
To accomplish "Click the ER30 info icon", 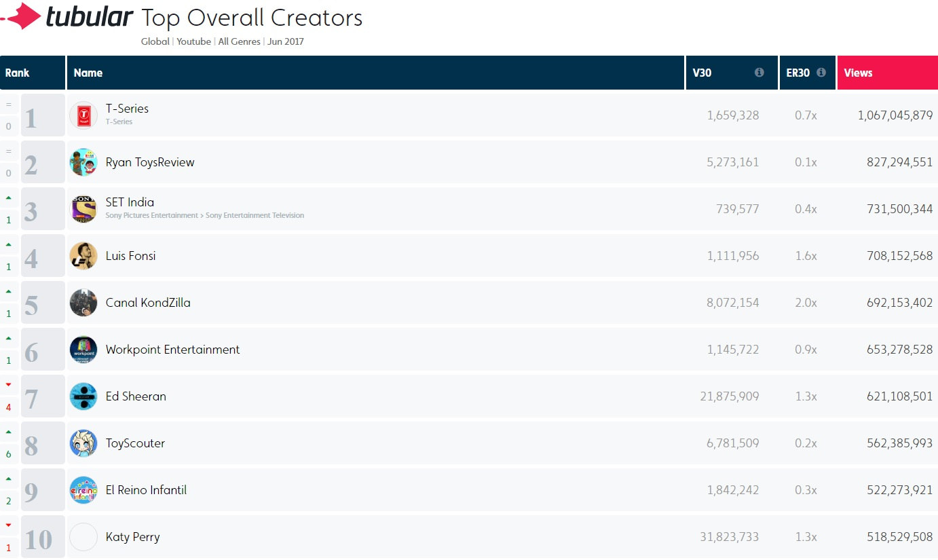I will click(821, 73).
